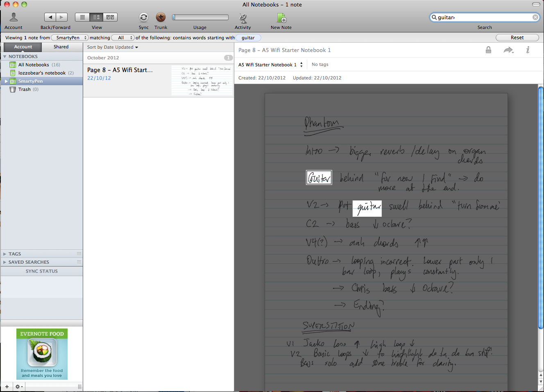The height and width of the screenshot is (392, 544).
Task: Open the Activity satellite dish icon
Action: [243, 18]
